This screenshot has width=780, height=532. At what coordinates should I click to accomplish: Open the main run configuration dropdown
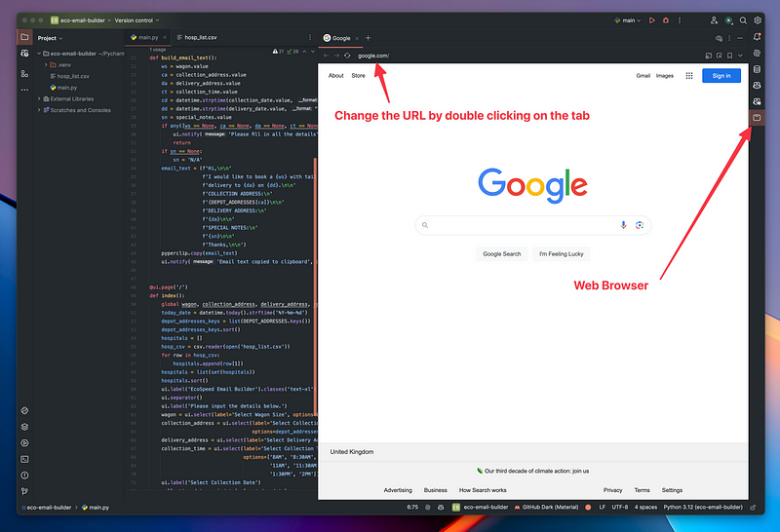click(x=627, y=20)
